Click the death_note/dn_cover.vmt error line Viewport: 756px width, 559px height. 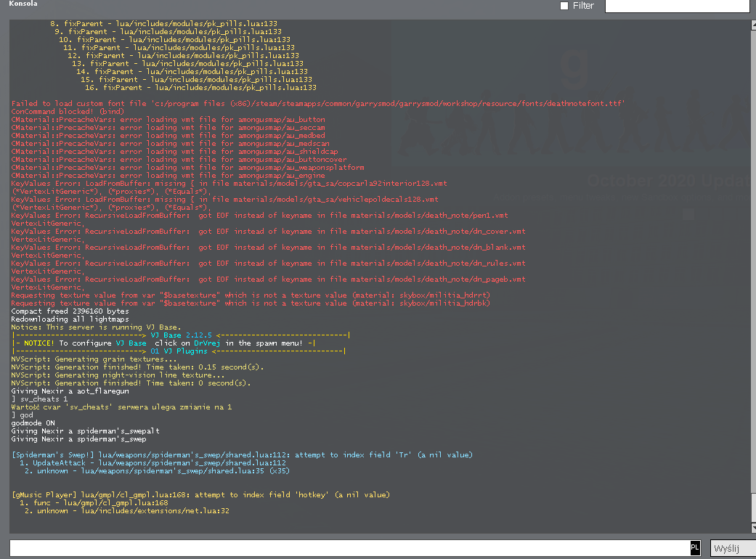point(268,232)
